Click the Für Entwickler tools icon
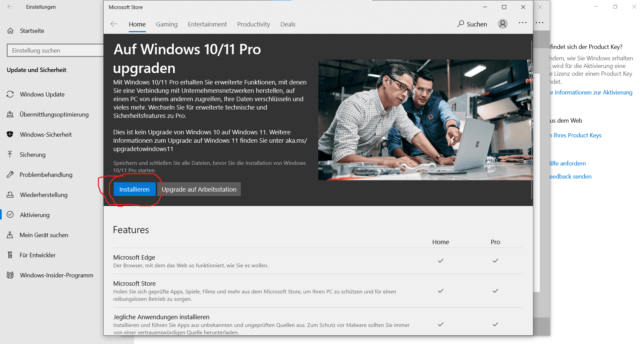The width and height of the screenshot is (644, 344). pos(10,255)
